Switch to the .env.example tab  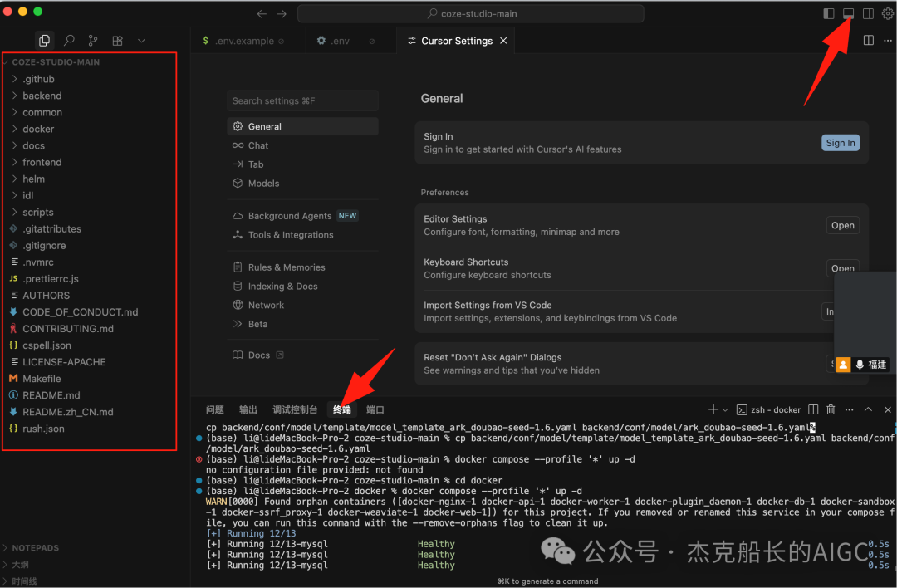243,41
